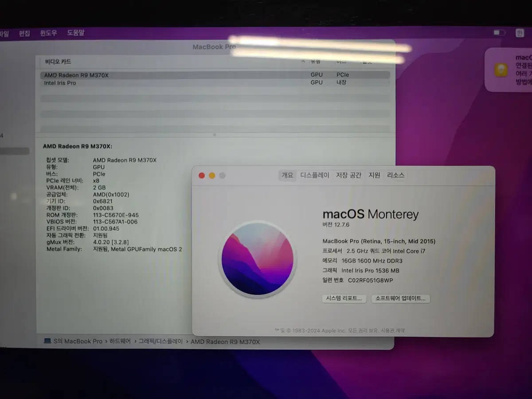
Task: Click the 개정판 ID value 0x0083
Action: [x=103, y=208]
